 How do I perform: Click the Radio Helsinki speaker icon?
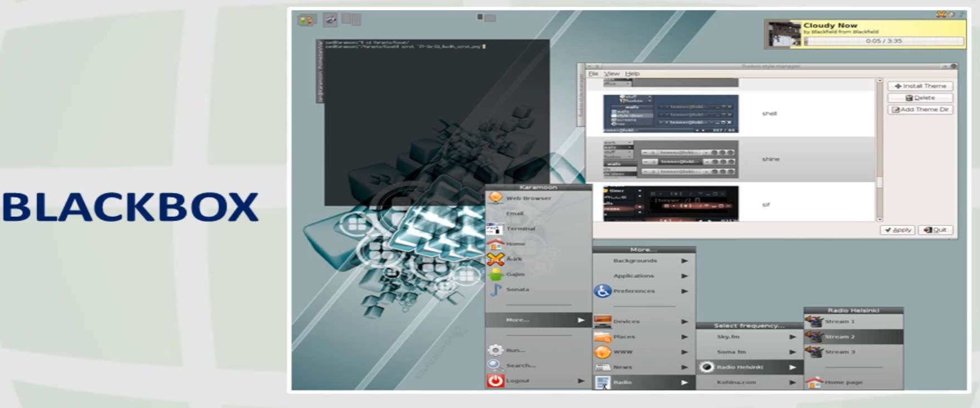pos(707,367)
